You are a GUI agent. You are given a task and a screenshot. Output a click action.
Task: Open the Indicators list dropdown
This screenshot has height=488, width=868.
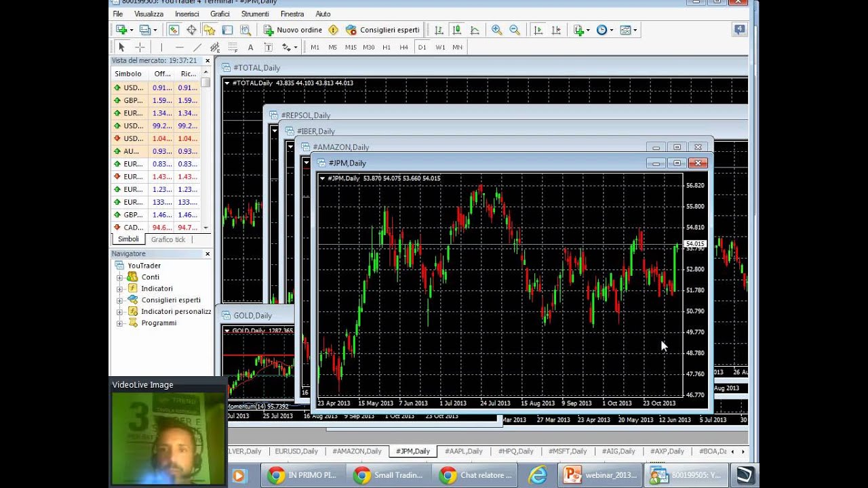[582, 30]
